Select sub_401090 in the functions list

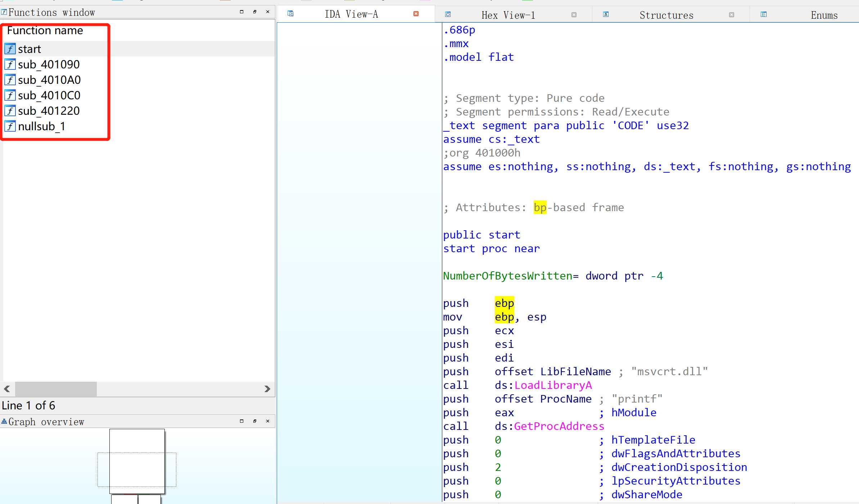coord(49,64)
